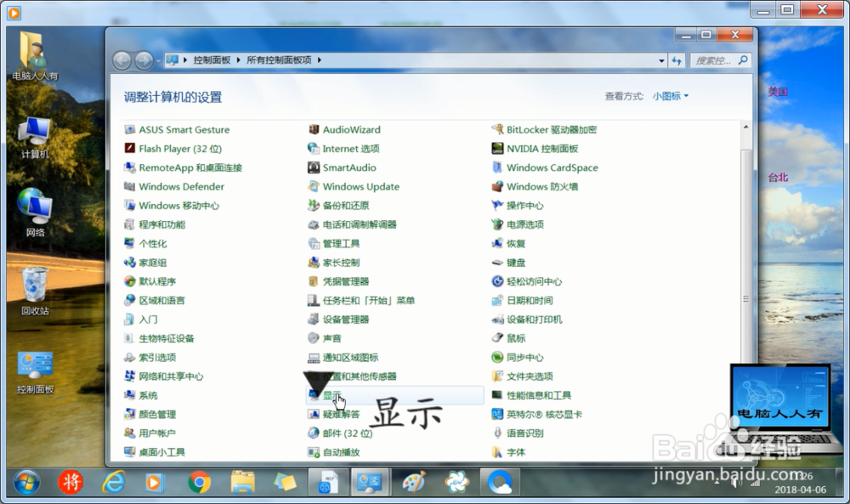850x504 pixels.
Task: Open ASUS Smart Gesture icon
Action: coord(129,129)
